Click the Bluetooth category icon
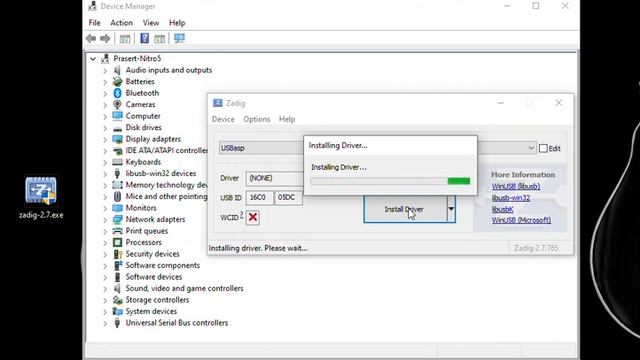640x360 pixels. click(118, 93)
